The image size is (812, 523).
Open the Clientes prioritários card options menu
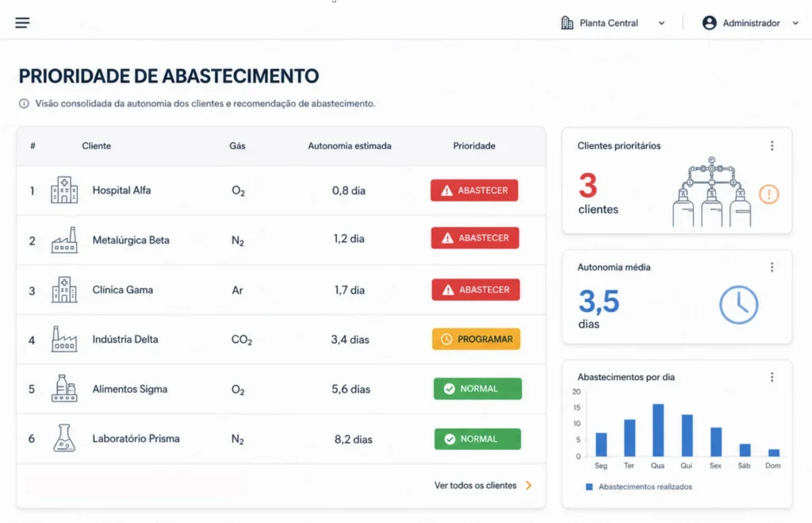pyautogui.click(x=772, y=146)
